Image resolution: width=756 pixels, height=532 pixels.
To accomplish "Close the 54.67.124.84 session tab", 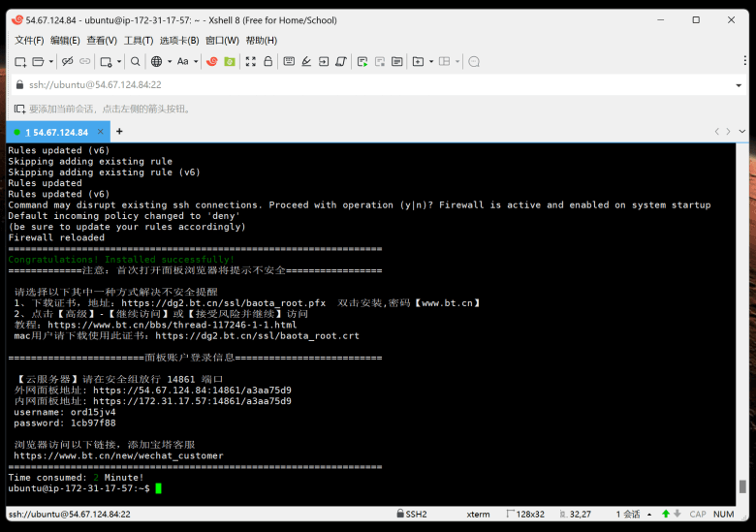I will pyautogui.click(x=100, y=132).
